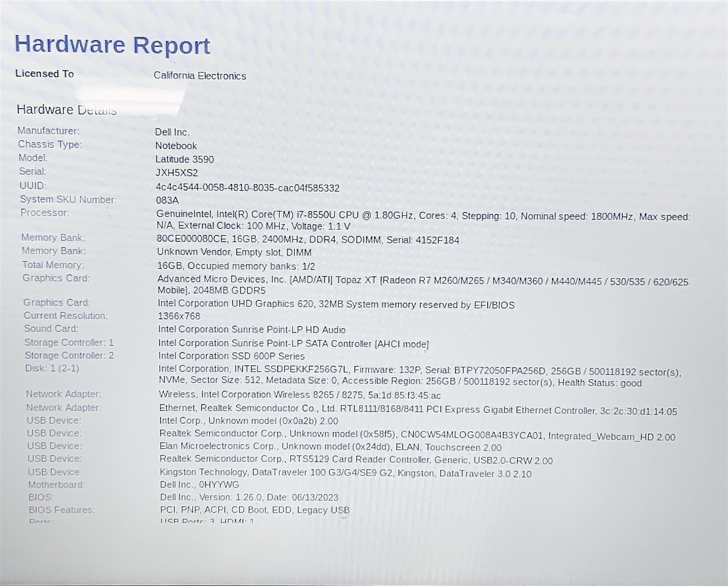Select the BIOS version '1.26.0' line

(x=249, y=498)
